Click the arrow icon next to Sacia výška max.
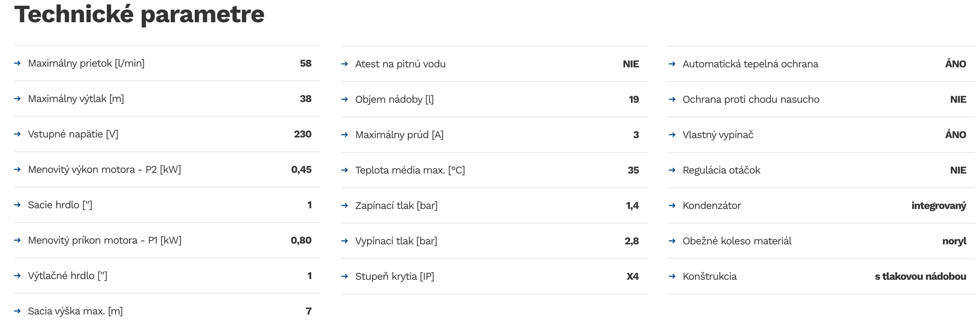Image resolution: width=980 pixels, height=328 pixels. pos(17,311)
